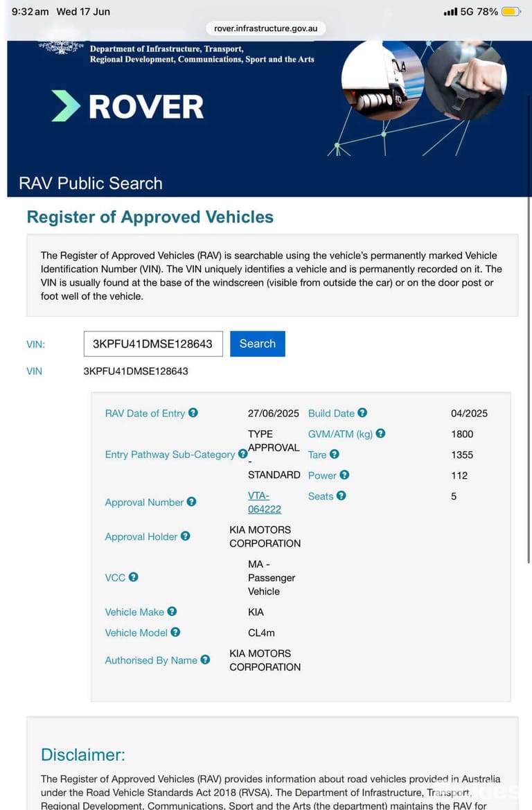Open help icon next to Vehicle Make
Screen dimensions: 532x810
click(172, 611)
